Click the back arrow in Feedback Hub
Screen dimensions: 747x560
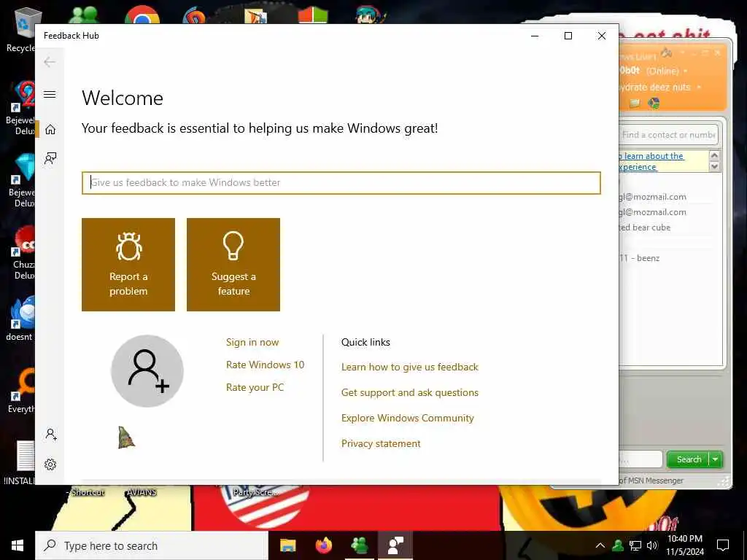pos(50,62)
